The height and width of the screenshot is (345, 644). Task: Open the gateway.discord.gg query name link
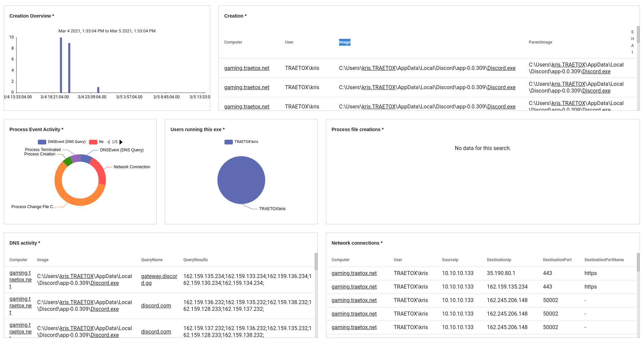tap(159, 279)
